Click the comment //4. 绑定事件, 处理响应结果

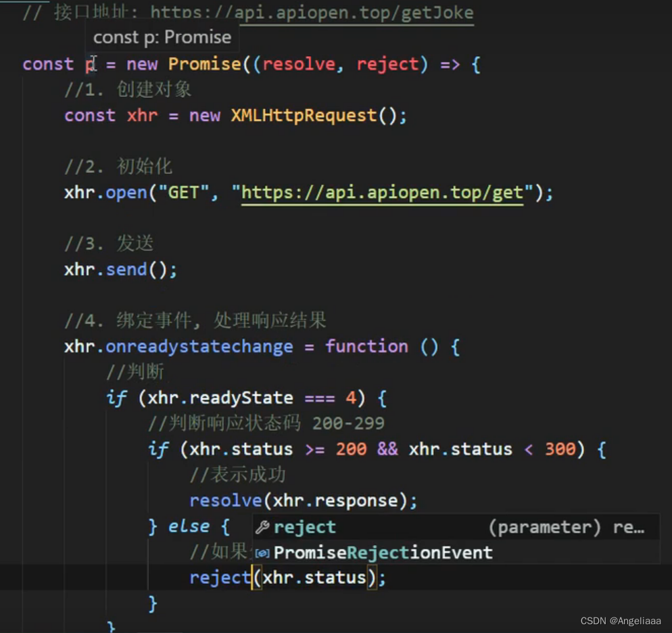(195, 321)
